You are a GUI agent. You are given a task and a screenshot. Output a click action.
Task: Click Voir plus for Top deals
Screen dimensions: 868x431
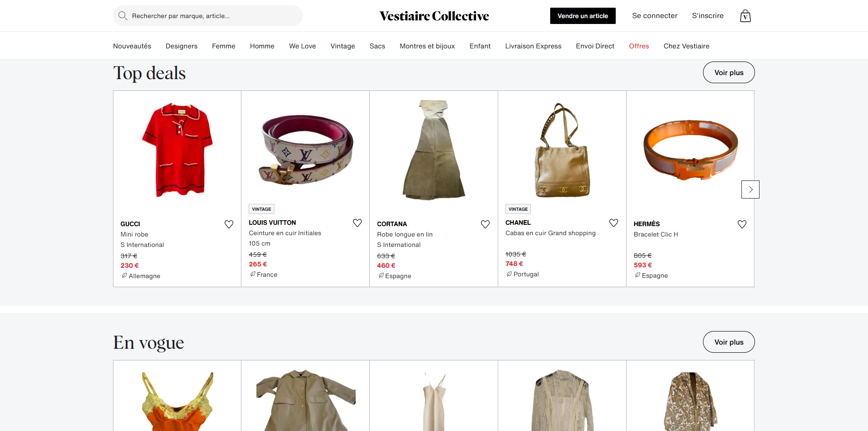click(729, 72)
